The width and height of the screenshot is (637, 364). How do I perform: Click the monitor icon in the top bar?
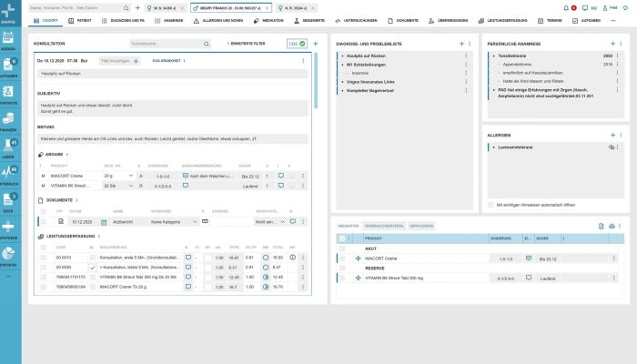(x=585, y=7)
